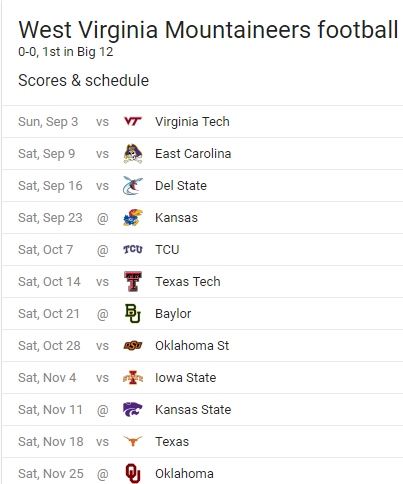
Task: Click the West Virginia Mountaineers football title
Action: [x=208, y=30]
